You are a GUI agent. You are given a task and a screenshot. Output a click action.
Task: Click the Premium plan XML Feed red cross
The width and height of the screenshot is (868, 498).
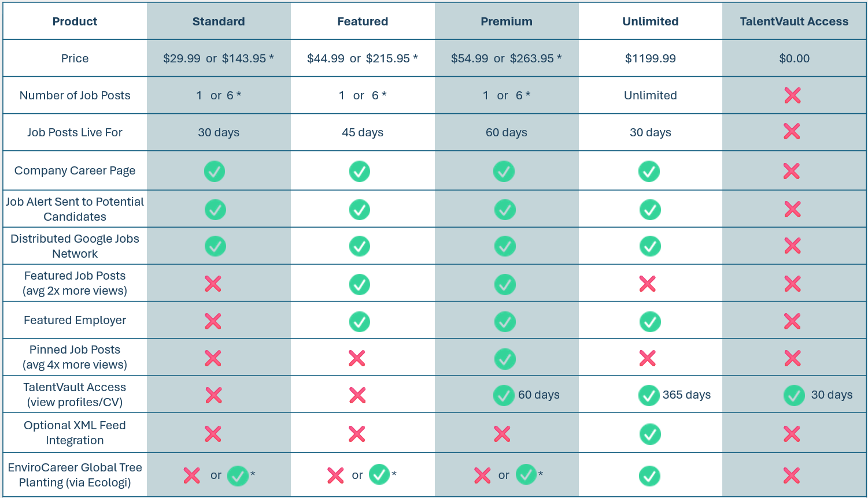coord(502,434)
